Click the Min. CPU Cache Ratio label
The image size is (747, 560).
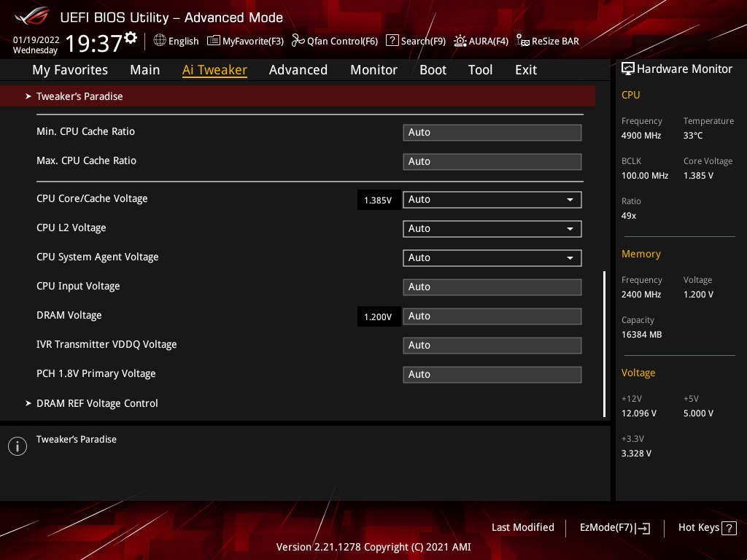click(x=86, y=131)
